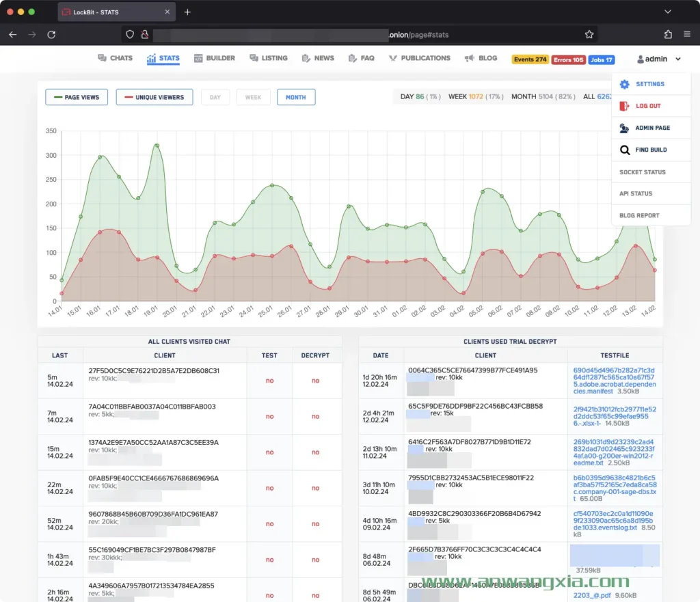Select client 27F5D0C5C9E76221D2B5A7E2DB608C31
The image size is (700, 602).
tap(154, 370)
